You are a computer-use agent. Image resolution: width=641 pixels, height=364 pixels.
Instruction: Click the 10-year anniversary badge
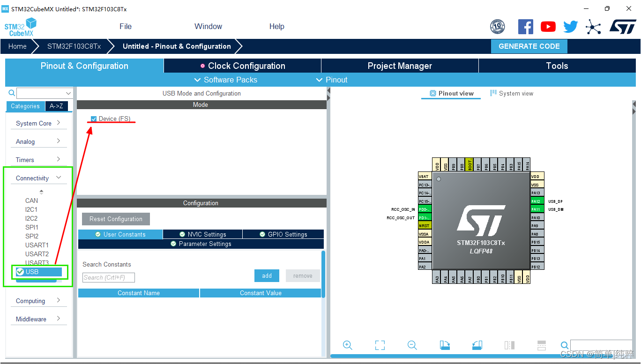(x=497, y=27)
